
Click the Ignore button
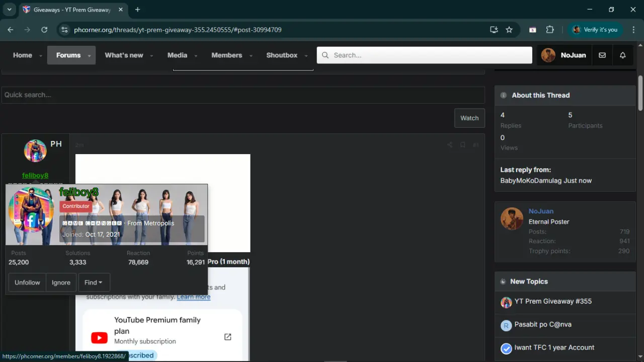(x=61, y=282)
